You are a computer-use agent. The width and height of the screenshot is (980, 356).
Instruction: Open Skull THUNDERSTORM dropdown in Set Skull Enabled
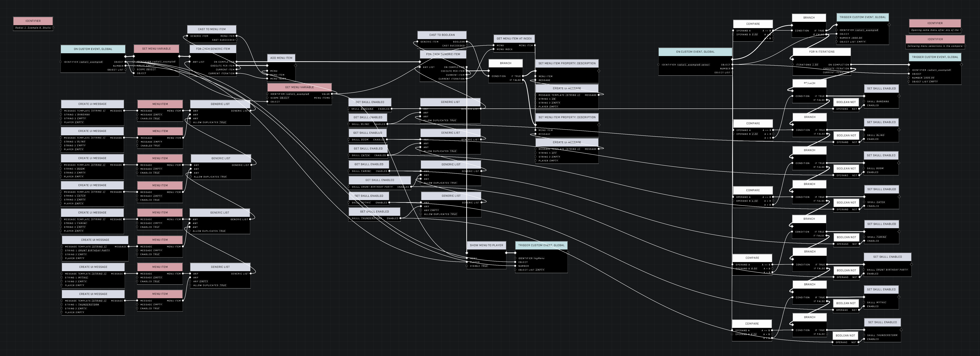click(887, 335)
